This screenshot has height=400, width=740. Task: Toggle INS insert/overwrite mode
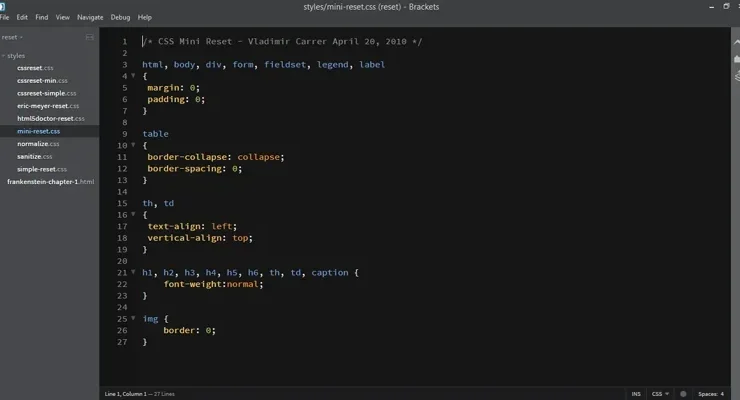pyautogui.click(x=636, y=394)
